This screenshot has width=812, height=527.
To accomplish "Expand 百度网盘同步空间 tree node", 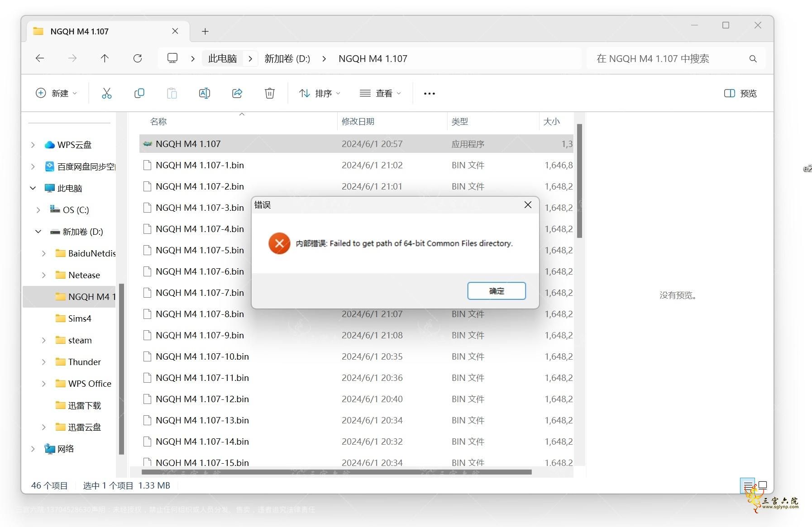I will tap(33, 166).
